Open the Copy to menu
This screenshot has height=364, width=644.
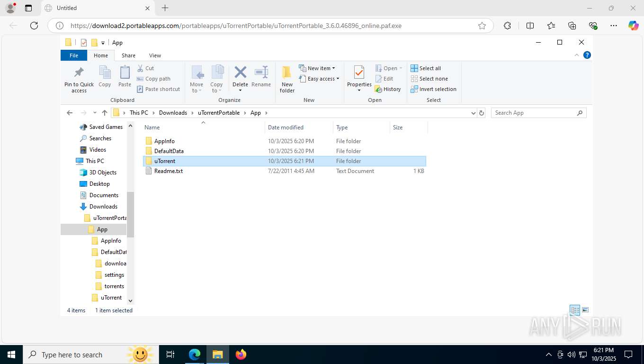[x=216, y=79]
